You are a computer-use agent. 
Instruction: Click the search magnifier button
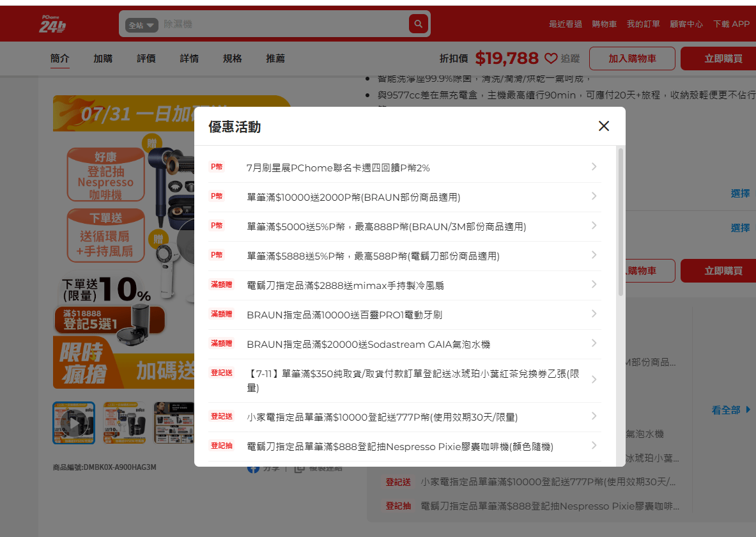coord(418,24)
